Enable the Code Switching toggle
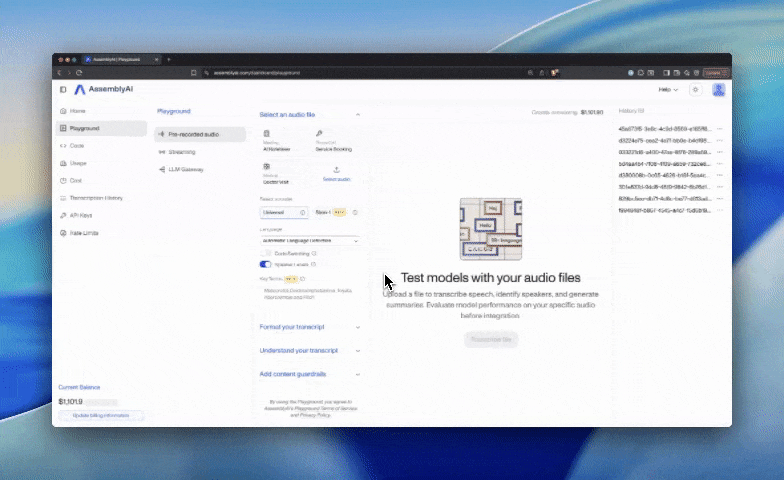 tap(266, 254)
